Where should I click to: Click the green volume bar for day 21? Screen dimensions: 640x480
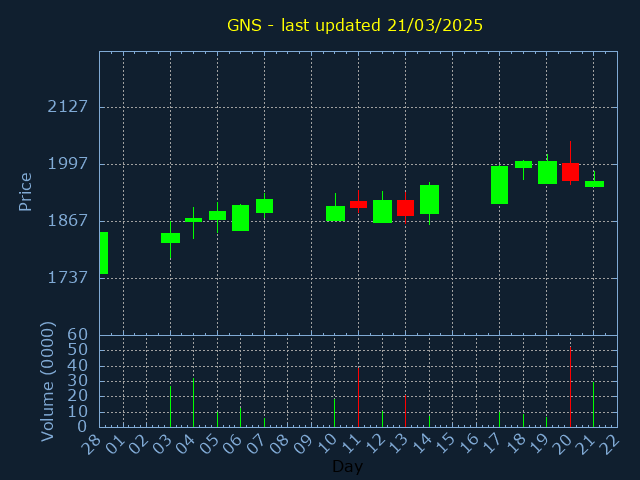point(593,404)
